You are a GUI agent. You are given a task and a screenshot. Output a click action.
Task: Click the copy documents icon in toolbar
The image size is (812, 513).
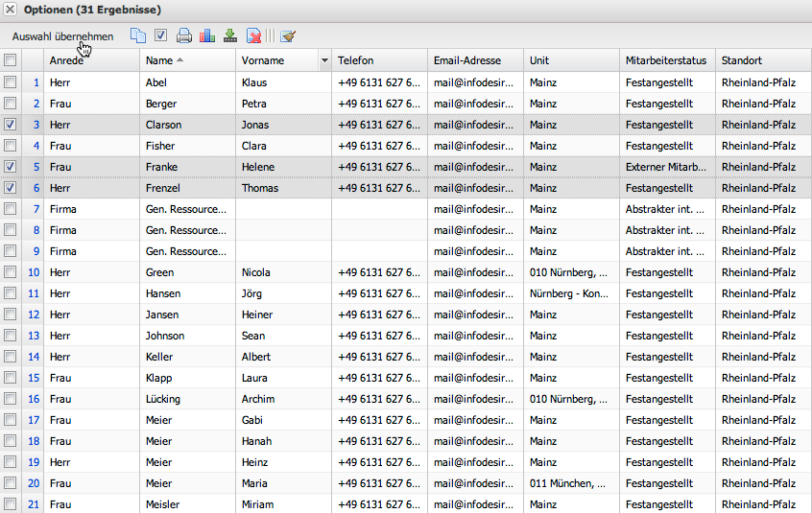[138, 36]
